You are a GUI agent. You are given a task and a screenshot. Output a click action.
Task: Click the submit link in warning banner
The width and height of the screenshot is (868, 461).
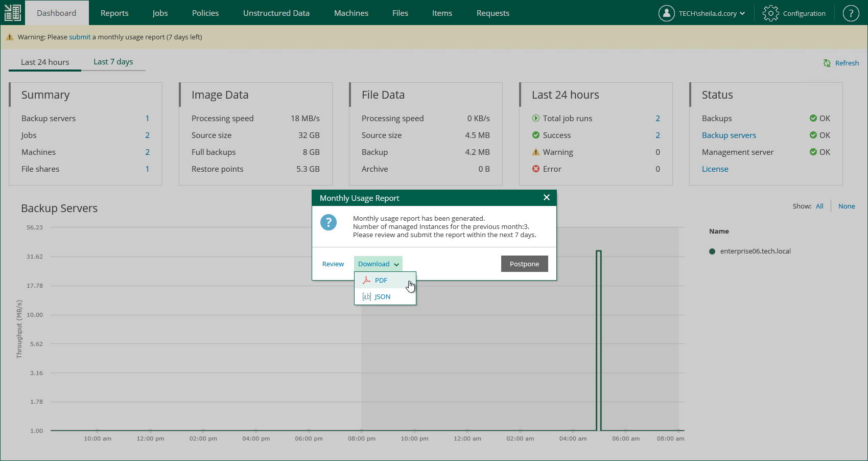point(80,37)
